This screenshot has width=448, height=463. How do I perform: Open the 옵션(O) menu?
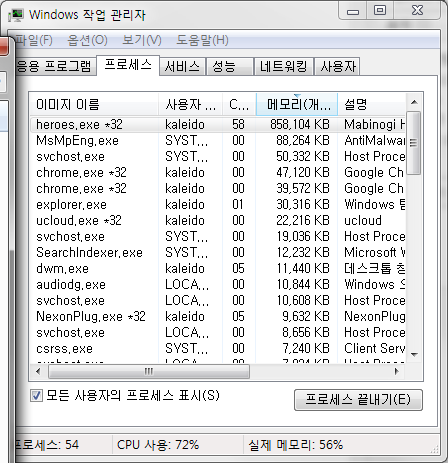(87, 40)
